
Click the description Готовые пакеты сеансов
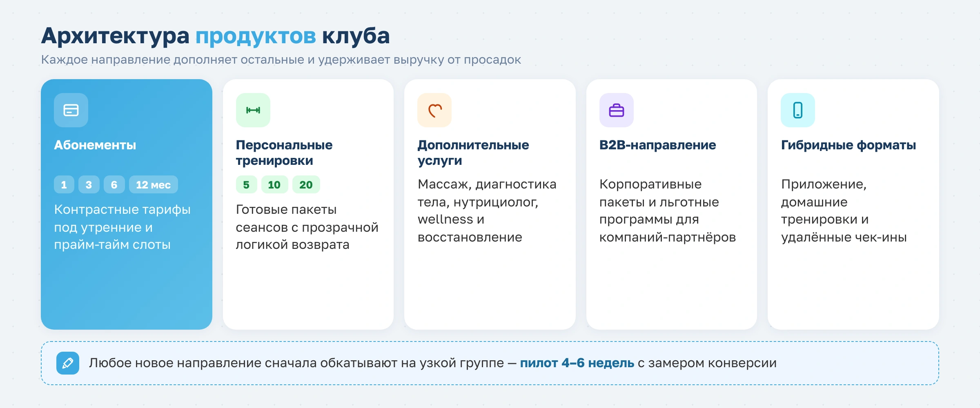[x=307, y=227]
